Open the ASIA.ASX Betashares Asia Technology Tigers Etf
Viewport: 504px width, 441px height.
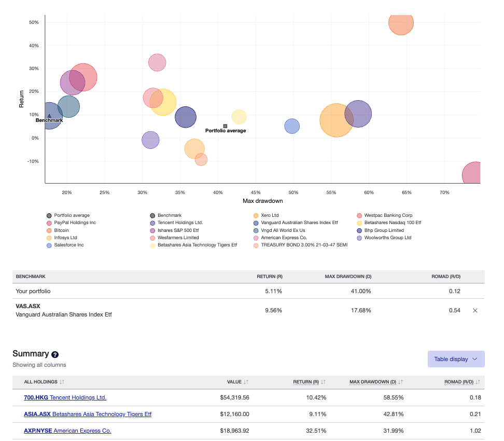tap(87, 414)
